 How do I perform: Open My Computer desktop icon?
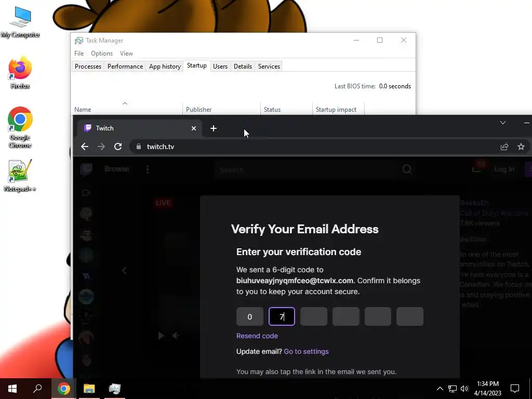coord(20,22)
